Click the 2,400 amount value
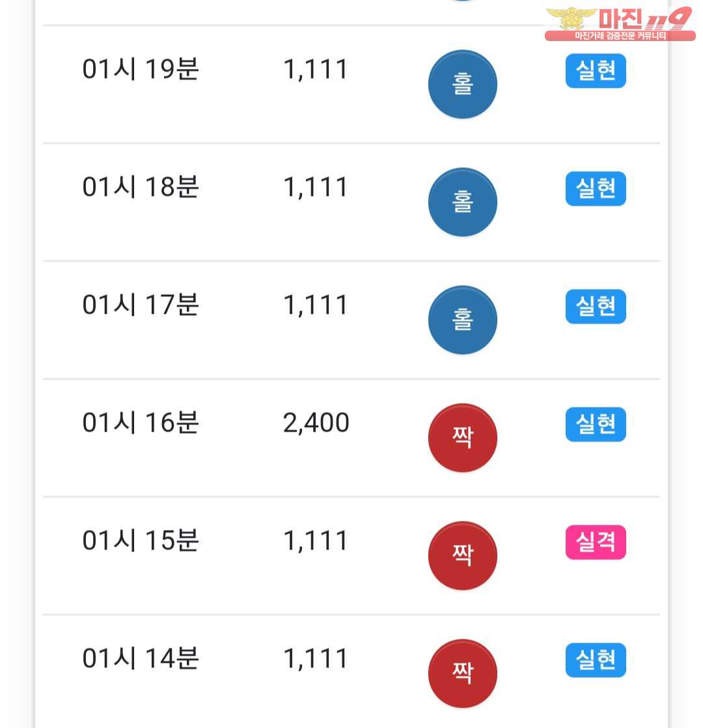 tap(316, 423)
